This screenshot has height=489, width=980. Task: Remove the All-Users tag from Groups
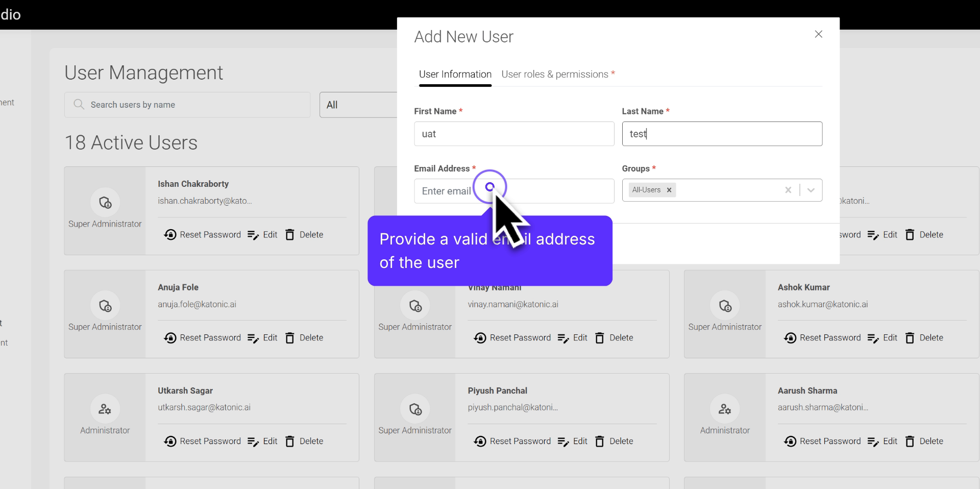coord(669,190)
